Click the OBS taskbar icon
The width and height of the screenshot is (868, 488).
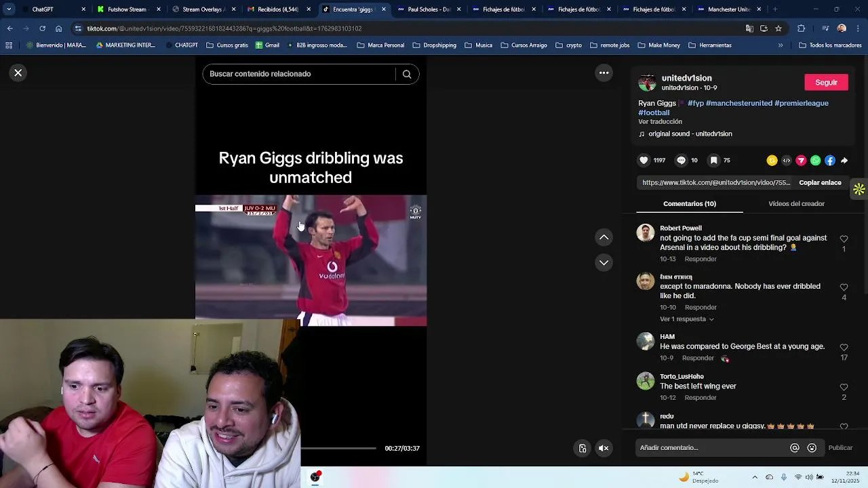pos(315,477)
